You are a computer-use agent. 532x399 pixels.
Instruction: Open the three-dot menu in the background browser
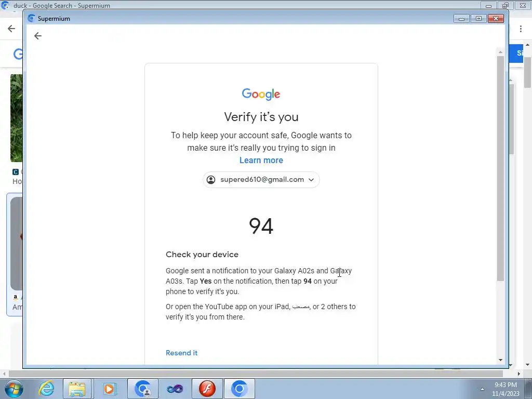pos(521,29)
